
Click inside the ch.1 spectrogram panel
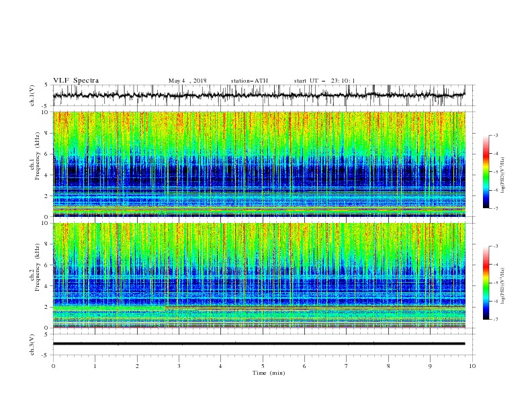259,164
